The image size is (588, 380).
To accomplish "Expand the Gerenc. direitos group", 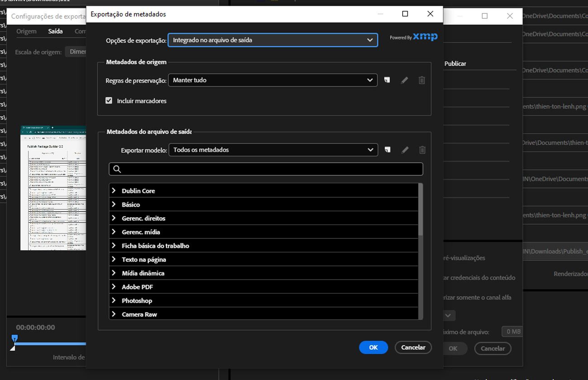I will [114, 218].
